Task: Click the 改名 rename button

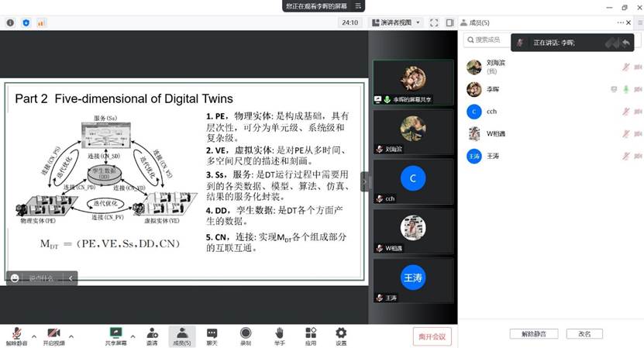Action: (584, 334)
